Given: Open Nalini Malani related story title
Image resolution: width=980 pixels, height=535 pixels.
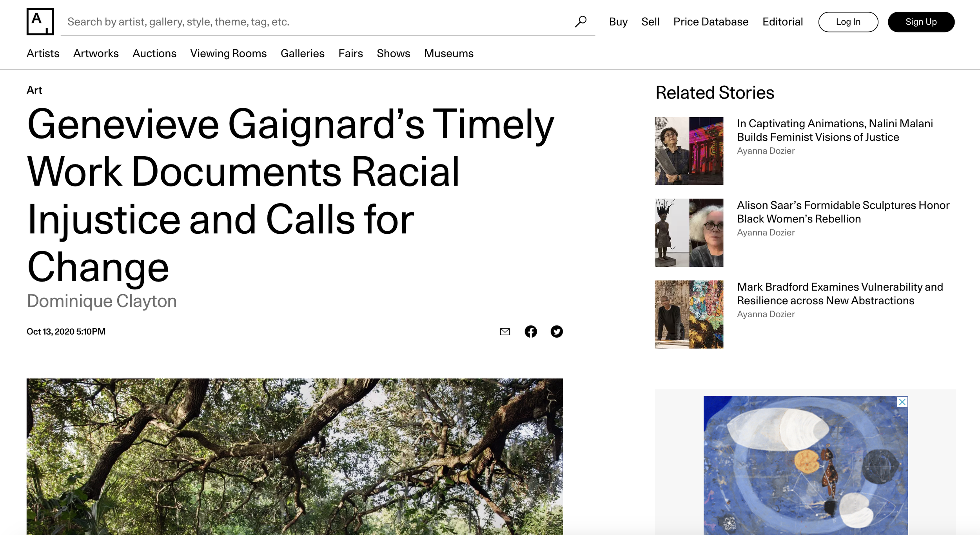Looking at the screenshot, I should click(x=835, y=130).
